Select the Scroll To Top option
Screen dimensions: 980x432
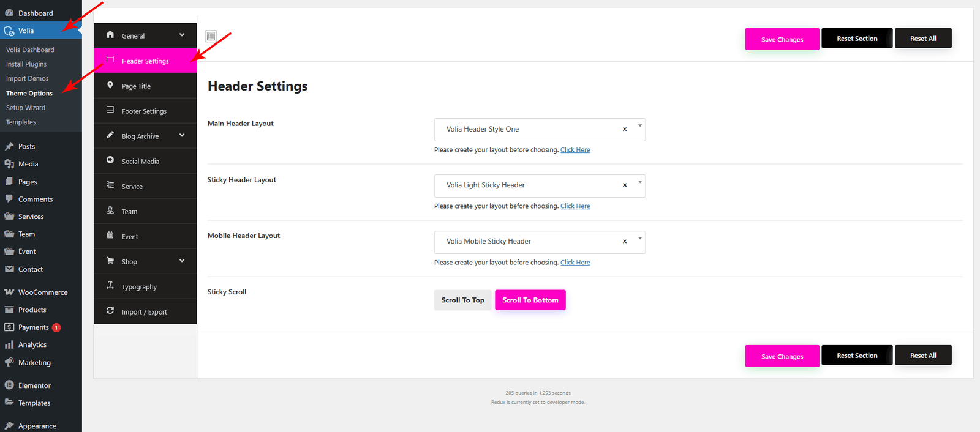(462, 300)
